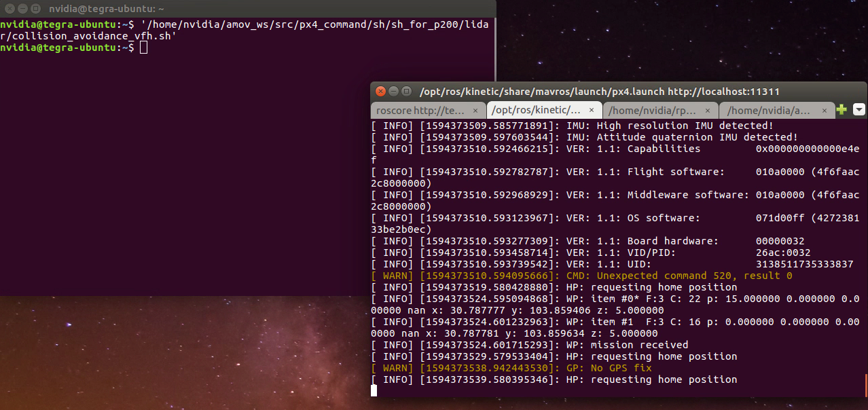Screen dimensions: 868x410
Task: Close the /opt/ros/kinetic/... tab
Action: point(592,110)
